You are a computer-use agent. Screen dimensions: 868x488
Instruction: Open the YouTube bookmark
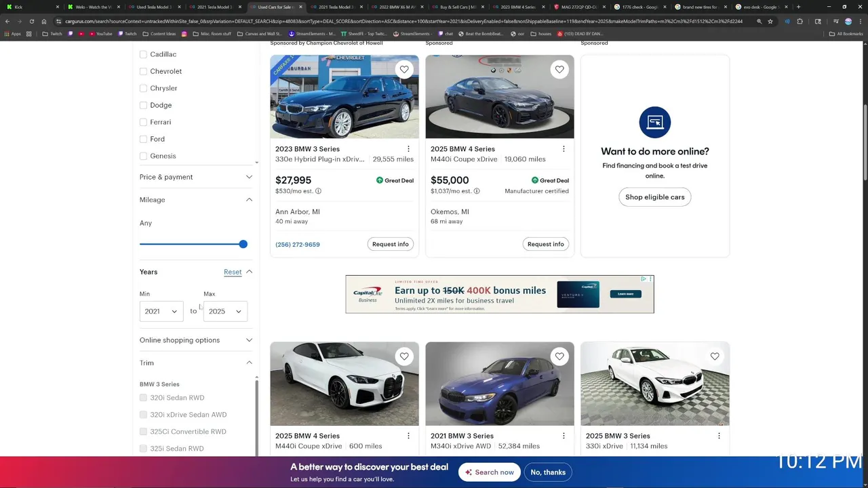point(100,33)
